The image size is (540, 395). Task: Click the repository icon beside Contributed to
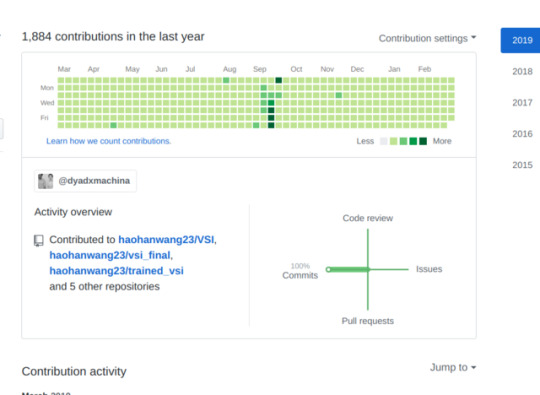click(x=39, y=240)
